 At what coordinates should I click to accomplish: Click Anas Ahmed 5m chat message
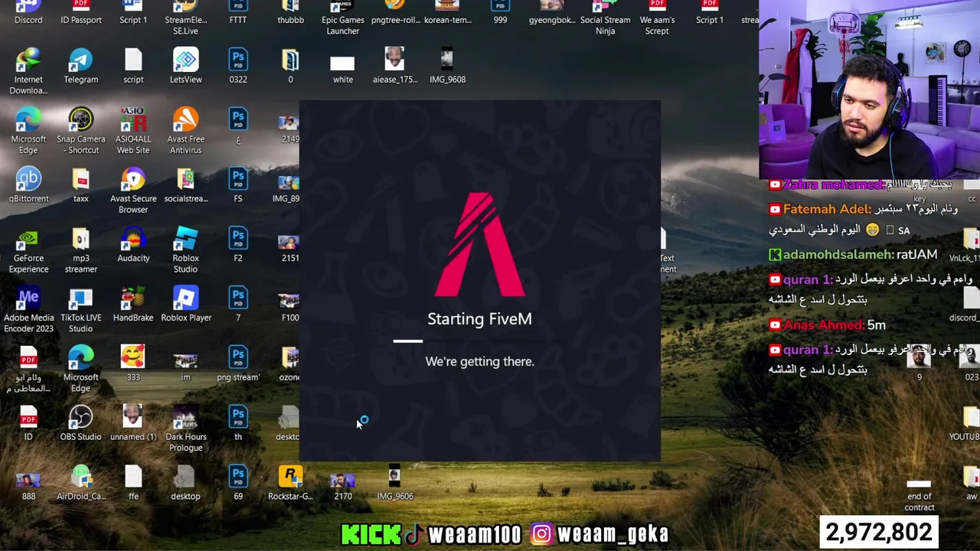tap(827, 325)
